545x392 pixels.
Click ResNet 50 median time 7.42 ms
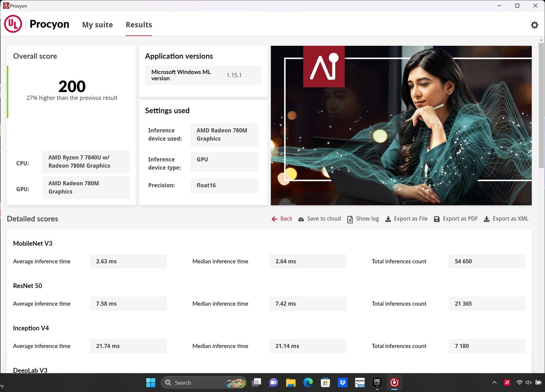308,304
